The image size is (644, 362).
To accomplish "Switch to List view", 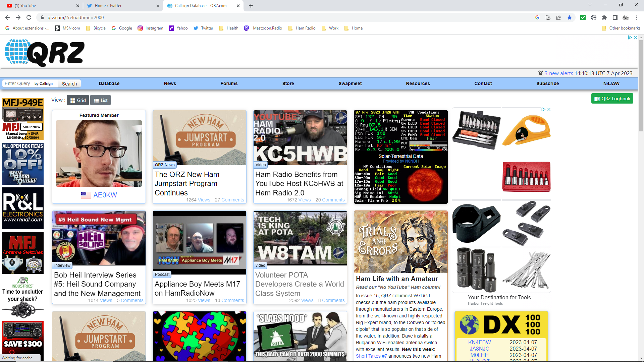I will pos(101,100).
